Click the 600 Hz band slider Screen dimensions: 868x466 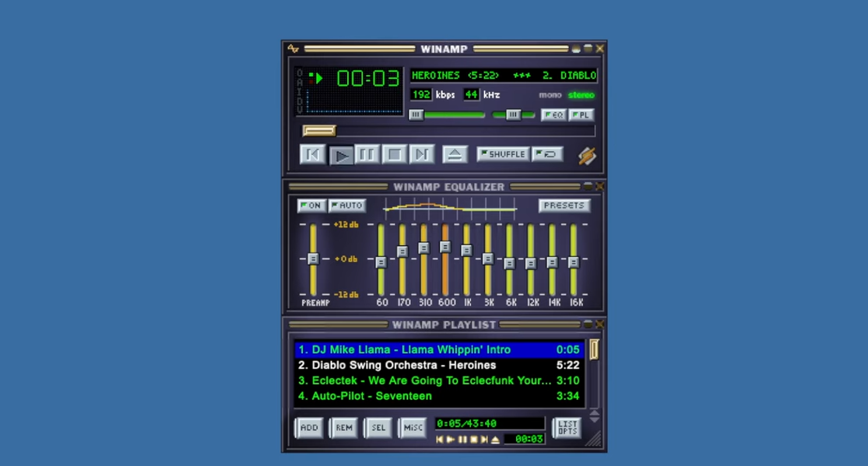tap(445, 260)
